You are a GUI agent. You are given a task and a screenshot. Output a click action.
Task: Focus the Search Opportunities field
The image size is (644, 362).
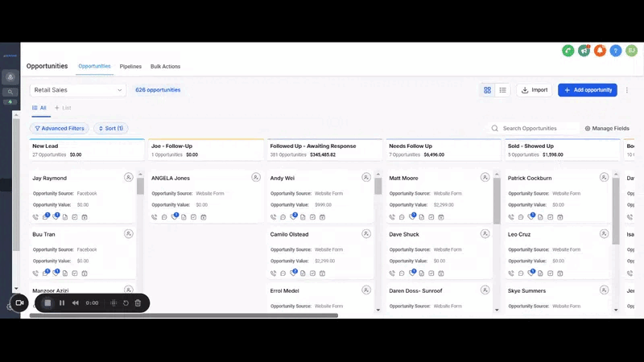[534, 129]
